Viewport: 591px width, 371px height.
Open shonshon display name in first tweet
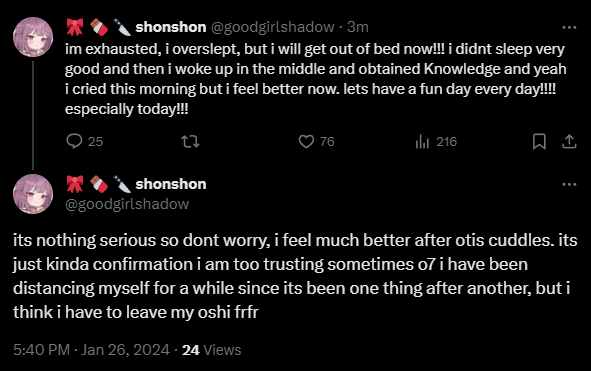[171, 27]
